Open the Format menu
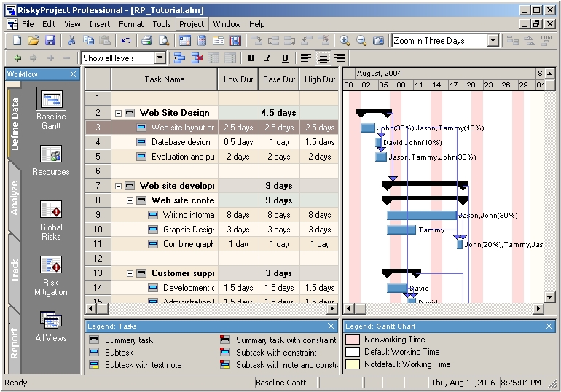Screen dimensions: 561x392 (x=131, y=24)
